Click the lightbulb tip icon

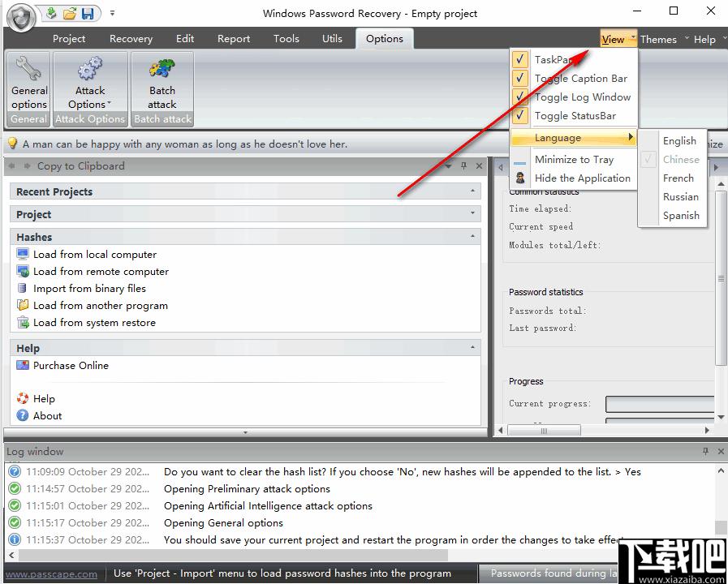tap(12, 144)
